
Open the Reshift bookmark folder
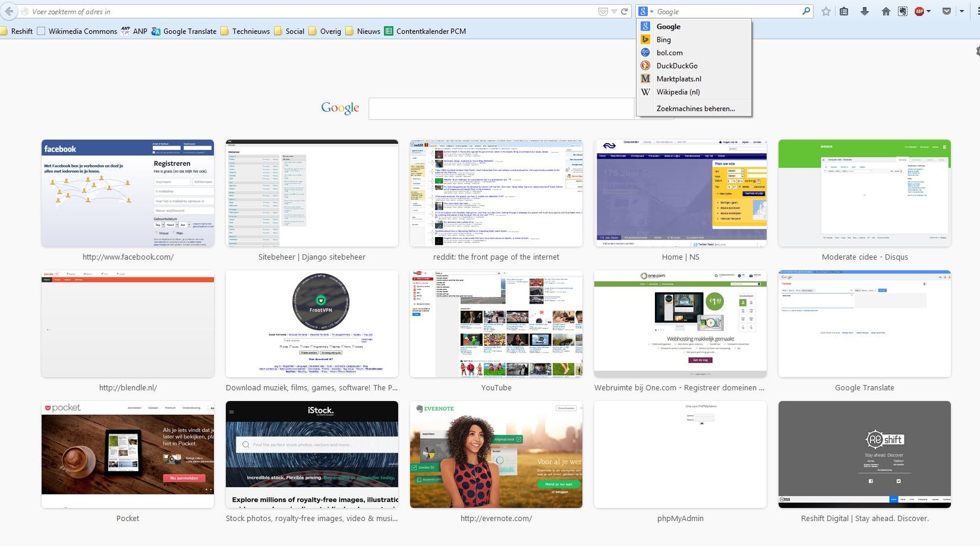tap(17, 31)
